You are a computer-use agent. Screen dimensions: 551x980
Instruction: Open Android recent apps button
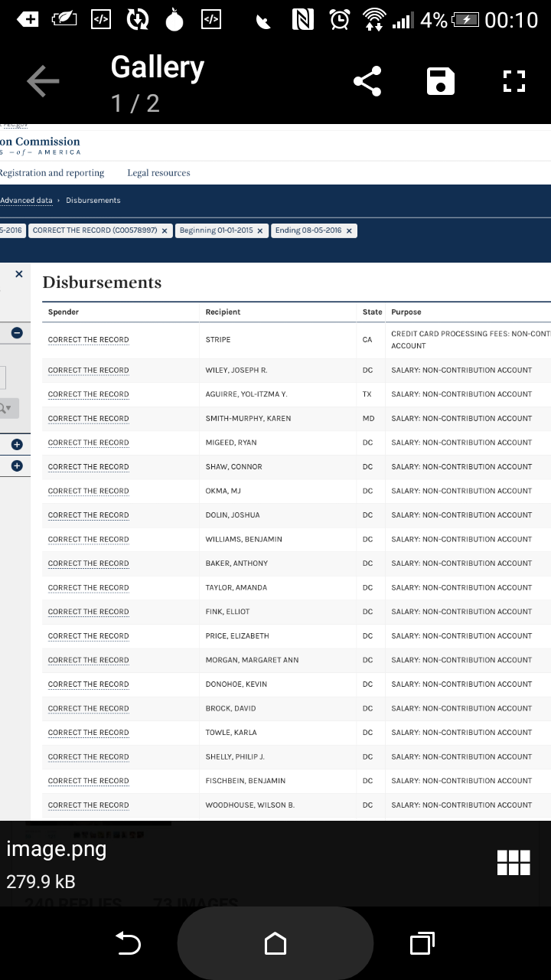pyautogui.click(x=422, y=944)
